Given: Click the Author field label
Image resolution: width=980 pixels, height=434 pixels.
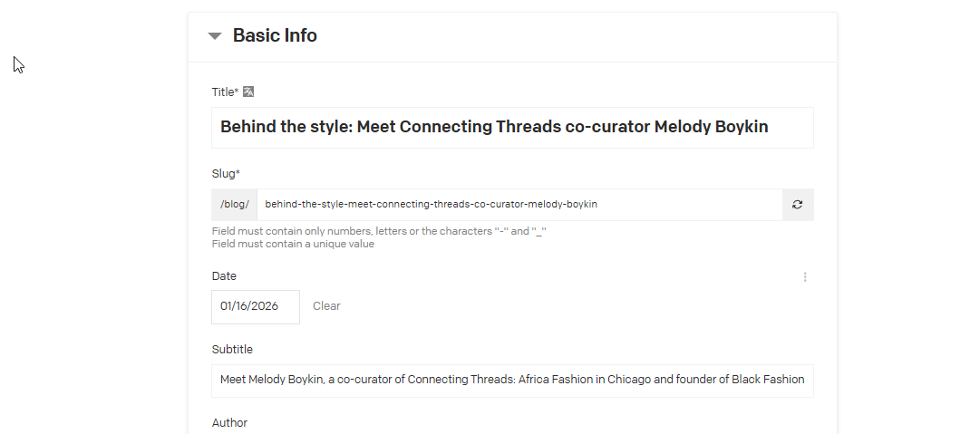Looking at the screenshot, I should (229, 423).
